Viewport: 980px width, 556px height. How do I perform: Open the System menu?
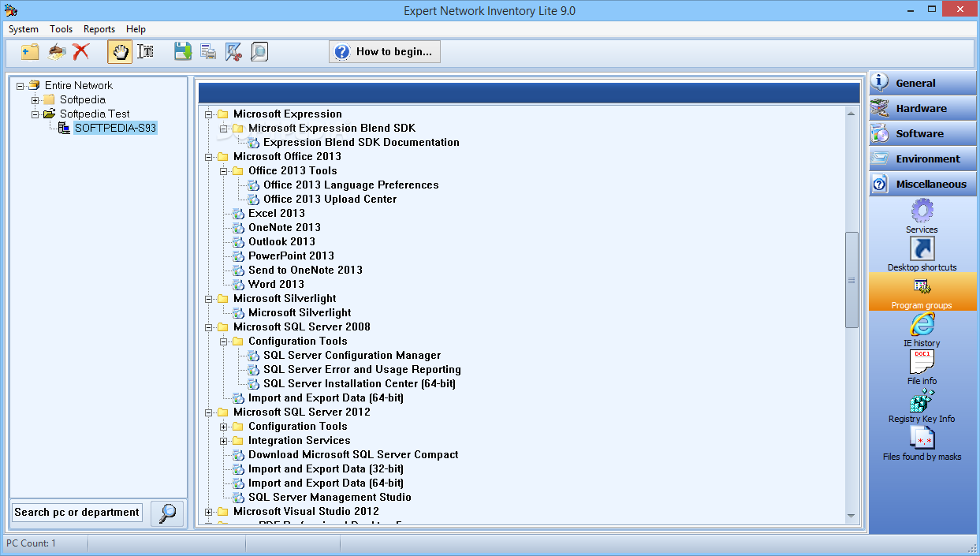(24, 29)
